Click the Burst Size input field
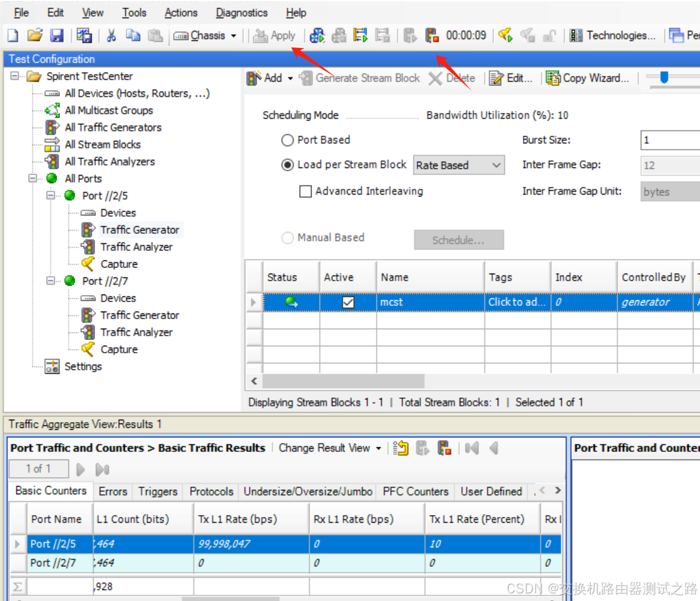Viewport: 700px width, 601px height. (670, 140)
